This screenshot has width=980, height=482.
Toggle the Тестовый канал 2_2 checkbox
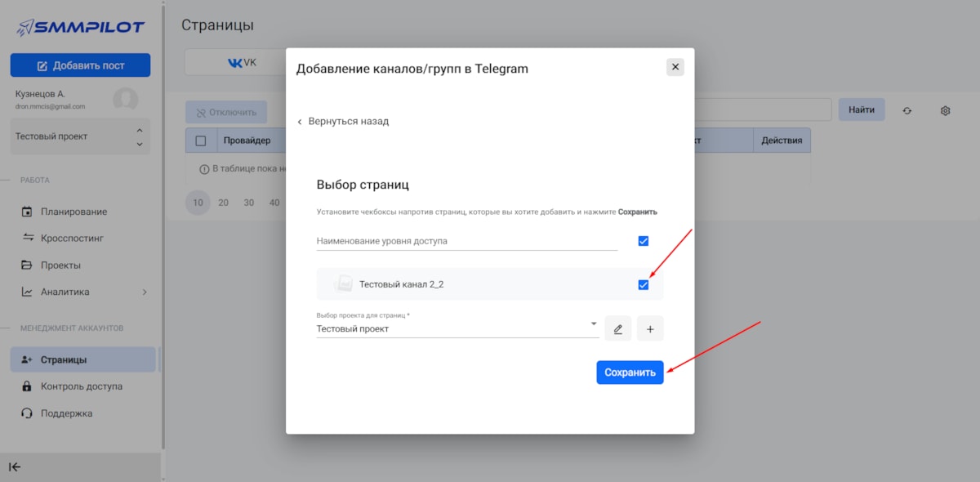[643, 284]
